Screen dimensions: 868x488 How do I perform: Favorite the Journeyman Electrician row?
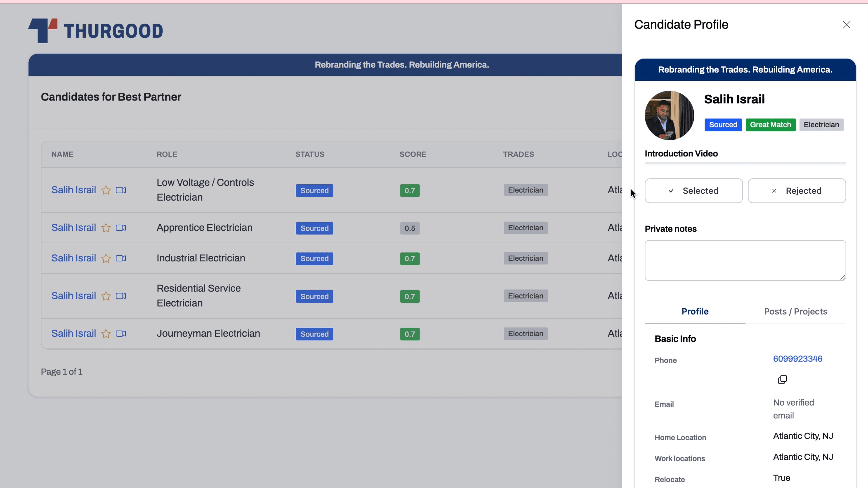tap(106, 333)
